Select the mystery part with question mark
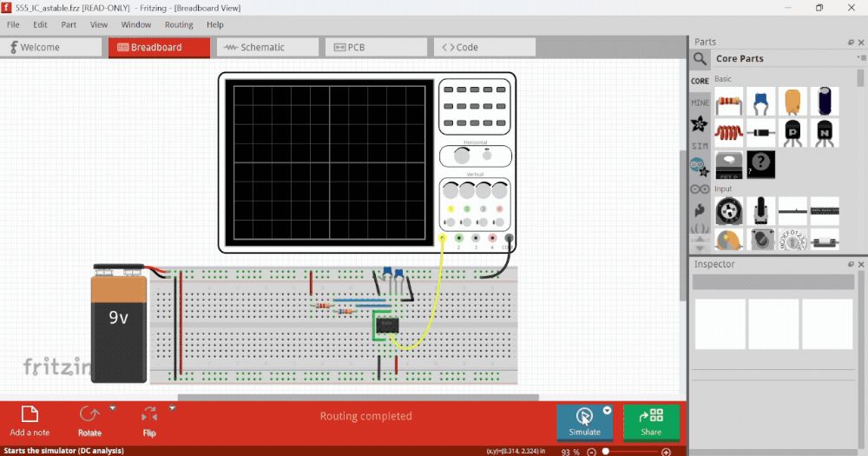This screenshot has width=868, height=456. [760, 164]
